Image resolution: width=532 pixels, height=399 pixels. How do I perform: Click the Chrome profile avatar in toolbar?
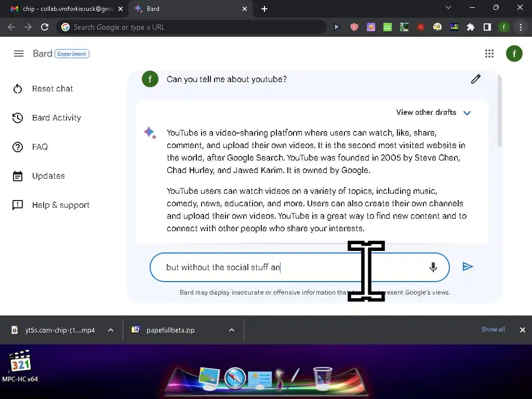(504, 27)
